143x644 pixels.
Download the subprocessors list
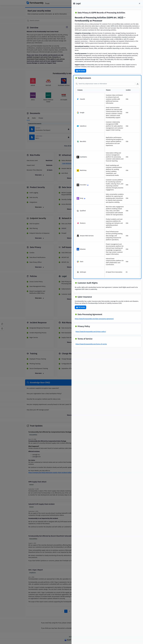click(138, 84)
